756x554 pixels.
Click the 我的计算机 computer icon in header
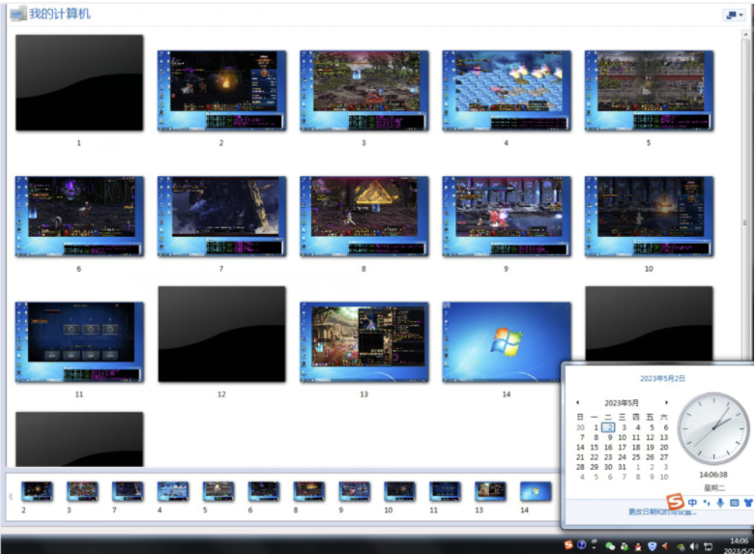17,14
